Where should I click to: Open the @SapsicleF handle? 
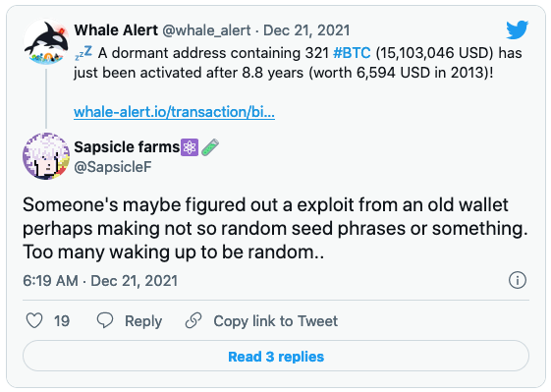pos(113,167)
